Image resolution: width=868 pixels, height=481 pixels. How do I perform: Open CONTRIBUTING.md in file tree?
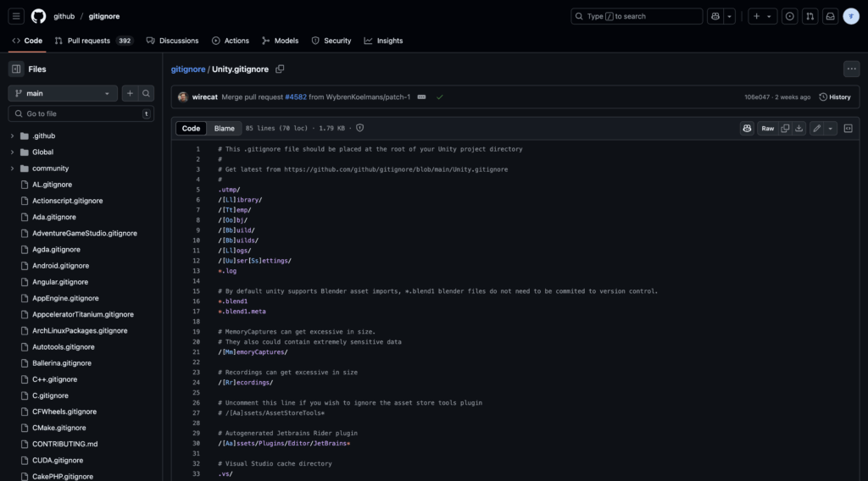point(64,444)
